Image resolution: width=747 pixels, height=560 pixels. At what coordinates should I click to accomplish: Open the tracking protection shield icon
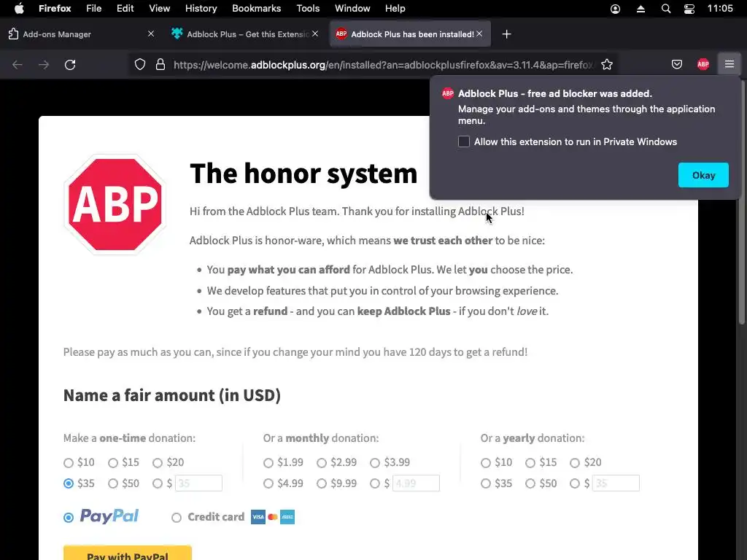click(x=139, y=65)
